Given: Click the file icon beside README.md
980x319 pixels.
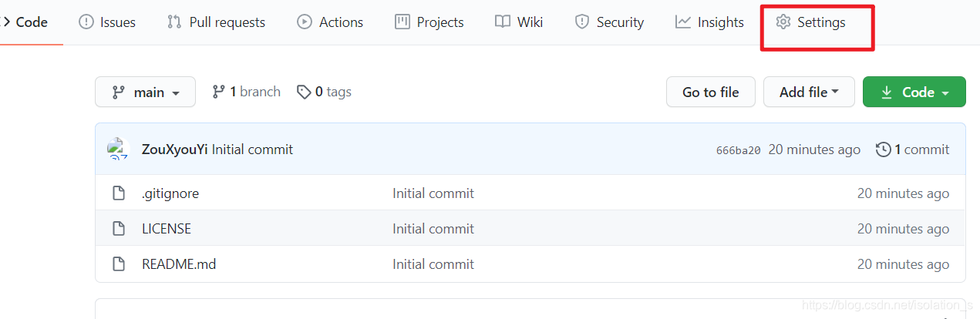Looking at the screenshot, I should [119, 264].
